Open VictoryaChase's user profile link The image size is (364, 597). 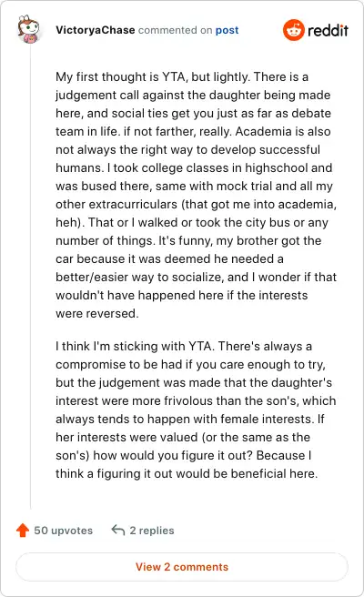click(x=96, y=30)
